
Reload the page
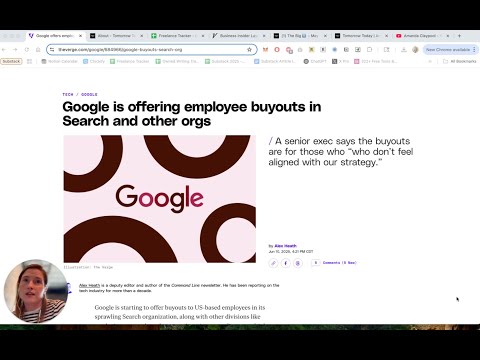click(27, 50)
